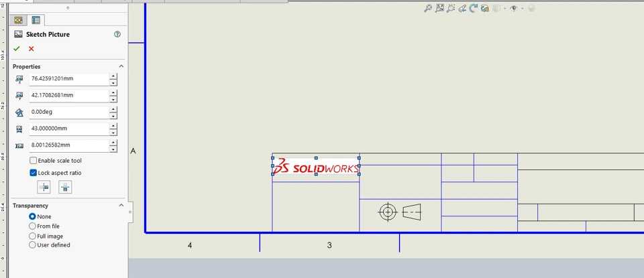
Task: Collapse the Properties section
Action: (x=121, y=66)
